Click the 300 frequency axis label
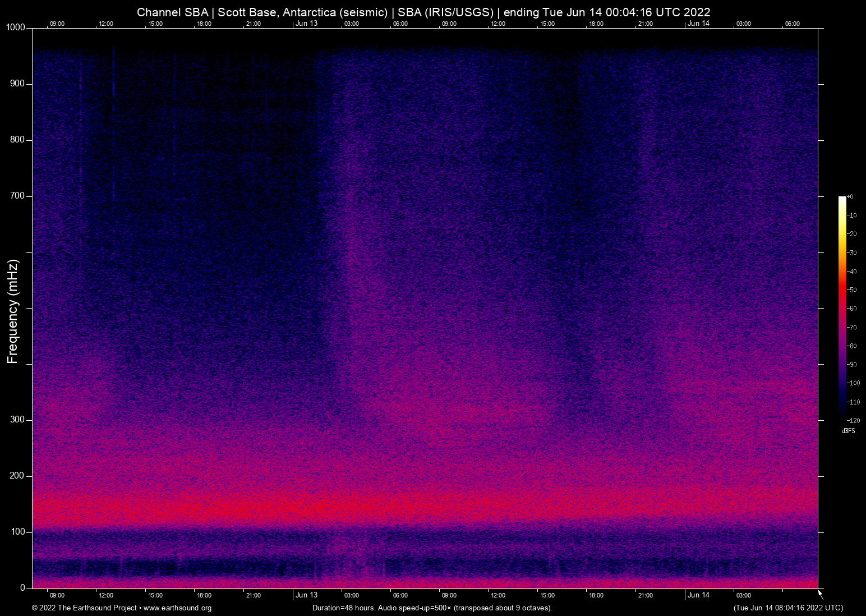 coord(17,420)
